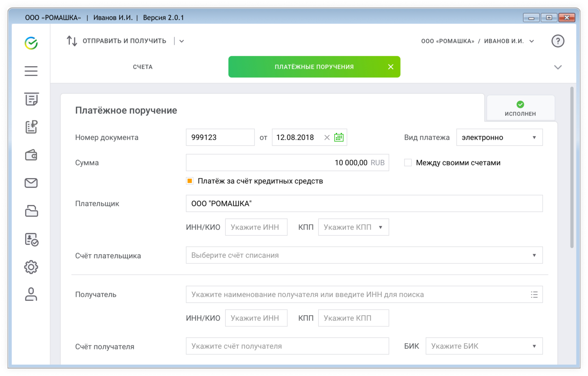Open the 'ООО «Ромашка» / Иванов И.И.' account menu
The width and height of the screenshot is (588, 376).
pos(477,41)
